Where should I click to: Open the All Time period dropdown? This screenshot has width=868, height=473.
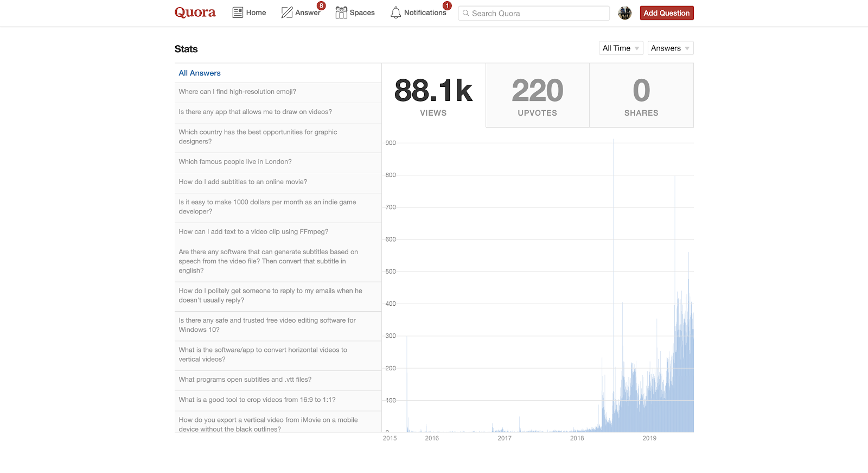click(x=621, y=48)
